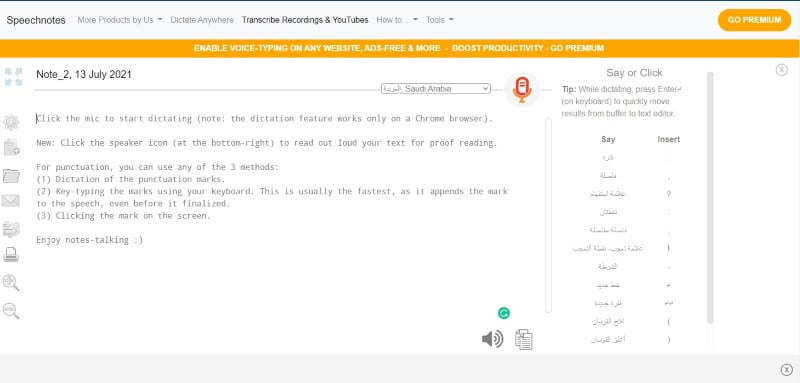The image size is (800, 383).
Task: Click the speaker read-aloud icon
Action: point(492,339)
